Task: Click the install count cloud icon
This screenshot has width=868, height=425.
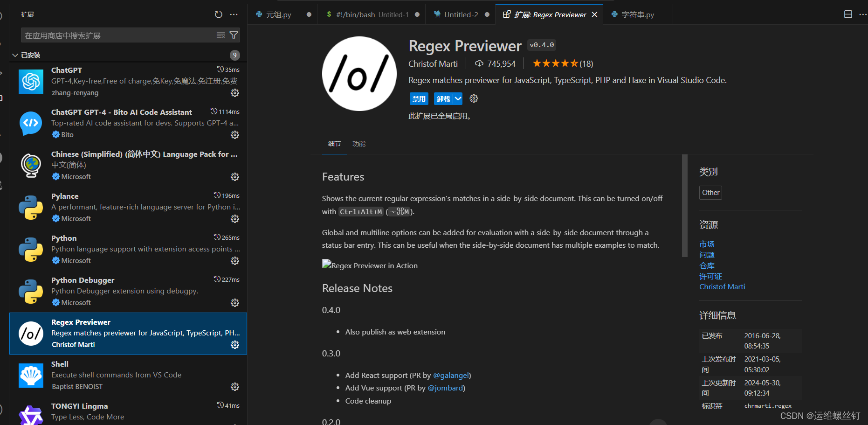Action: [x=479, y=63]
